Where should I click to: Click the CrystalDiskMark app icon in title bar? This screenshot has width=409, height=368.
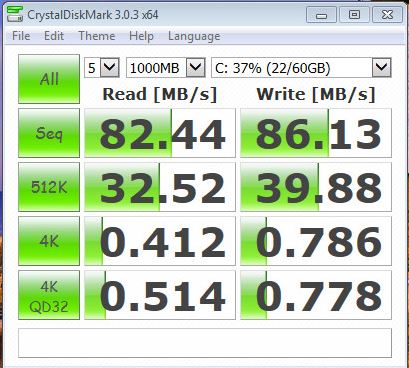pos(15,14)
